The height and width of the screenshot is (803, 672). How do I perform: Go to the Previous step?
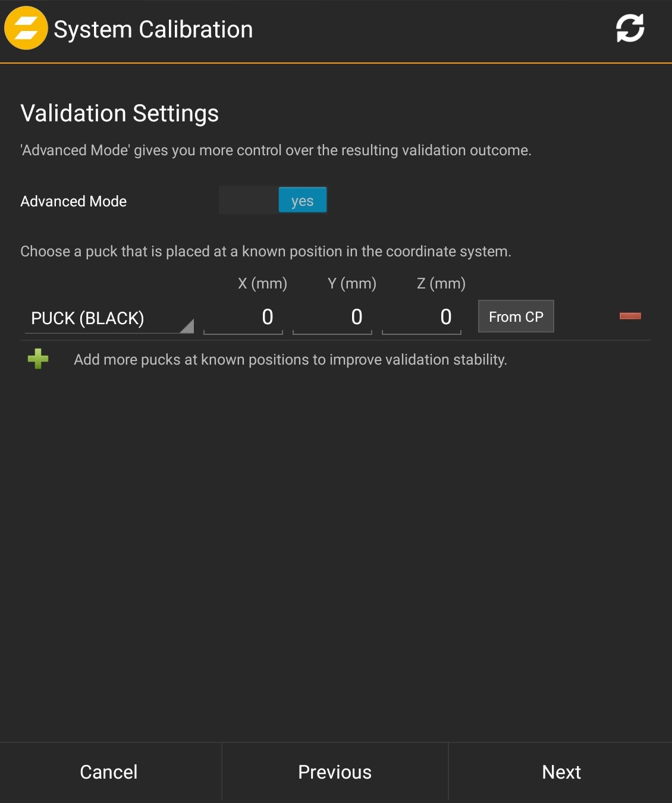[335, 772]
